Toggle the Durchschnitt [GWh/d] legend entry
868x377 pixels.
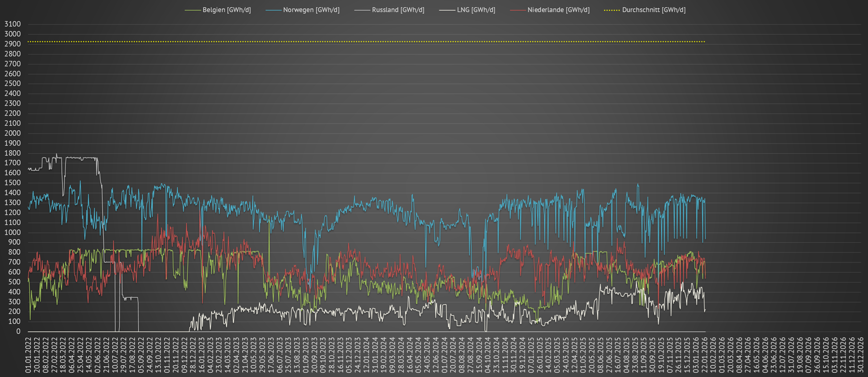(653, 10)
